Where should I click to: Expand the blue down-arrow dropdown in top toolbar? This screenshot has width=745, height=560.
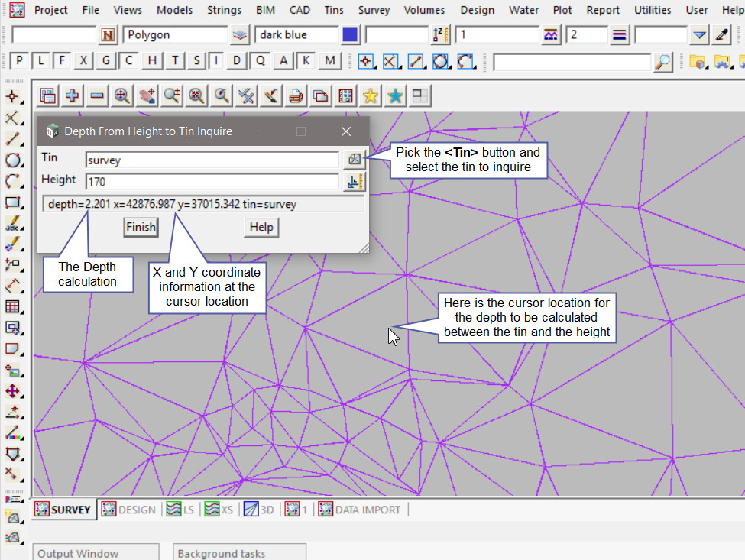(699, 35)
